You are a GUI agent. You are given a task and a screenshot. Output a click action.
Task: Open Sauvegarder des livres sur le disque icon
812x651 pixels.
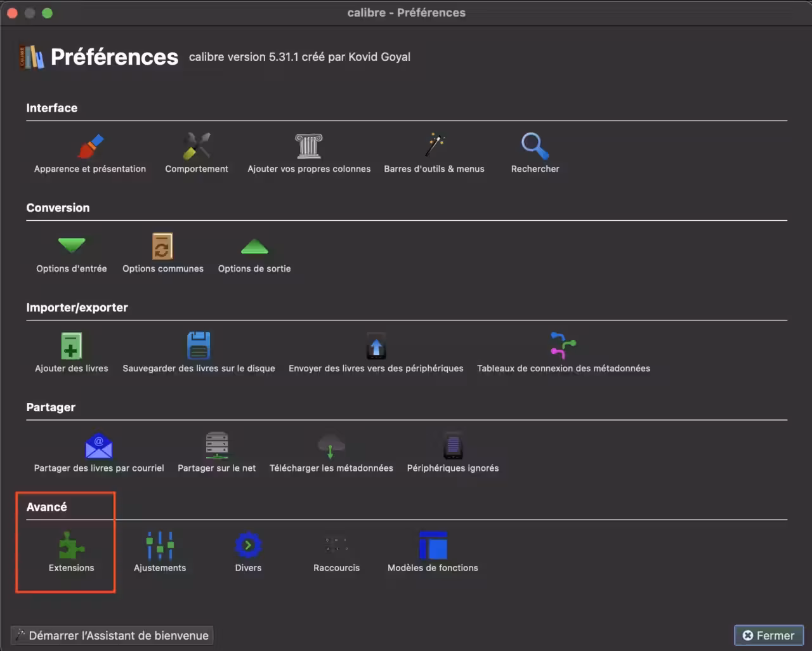coord(199,346)
